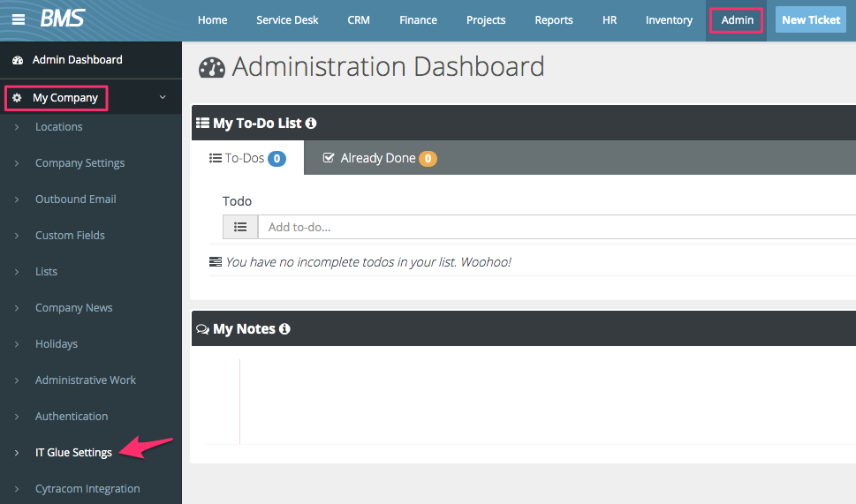The height and width of the screenshot is (504, 856).
Task: Click the BMS logo
Action: [x=61, y=19]
